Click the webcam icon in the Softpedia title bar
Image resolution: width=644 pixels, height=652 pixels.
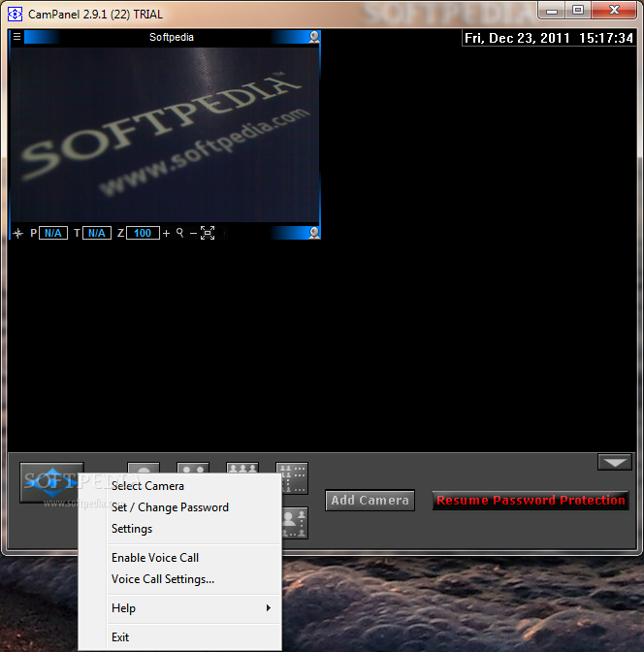click(x=314, y=37)
